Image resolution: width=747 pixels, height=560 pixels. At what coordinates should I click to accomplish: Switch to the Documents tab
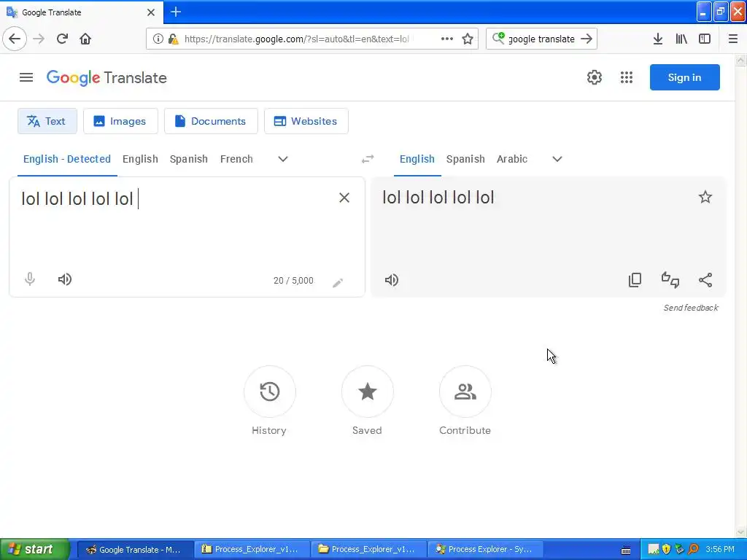[x=211, y=121]
